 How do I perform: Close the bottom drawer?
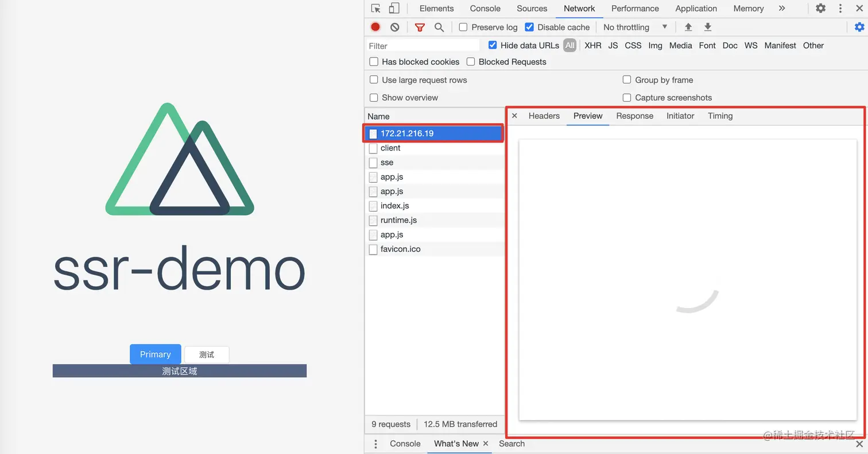click(859, 444)
